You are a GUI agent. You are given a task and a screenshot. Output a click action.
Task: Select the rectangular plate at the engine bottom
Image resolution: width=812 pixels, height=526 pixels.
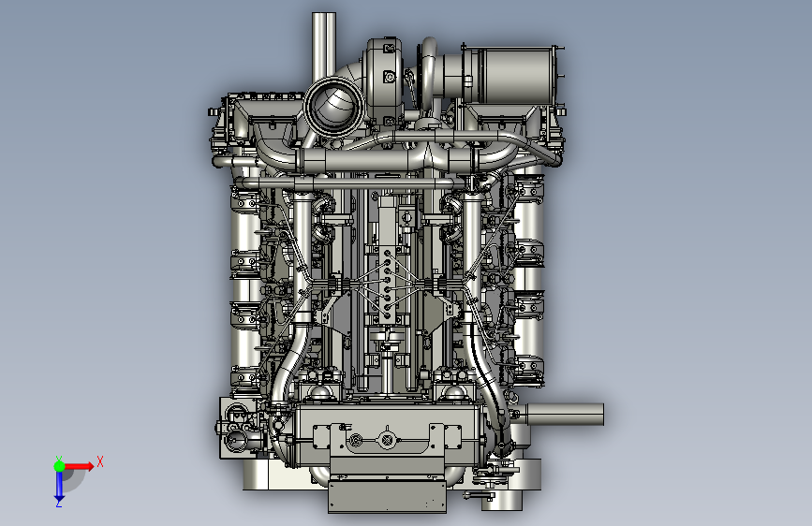[x=387, y=495]
